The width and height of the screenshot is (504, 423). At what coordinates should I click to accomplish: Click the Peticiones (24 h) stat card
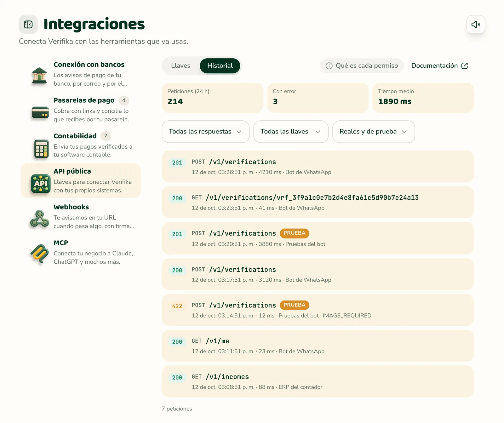(212, 98)
